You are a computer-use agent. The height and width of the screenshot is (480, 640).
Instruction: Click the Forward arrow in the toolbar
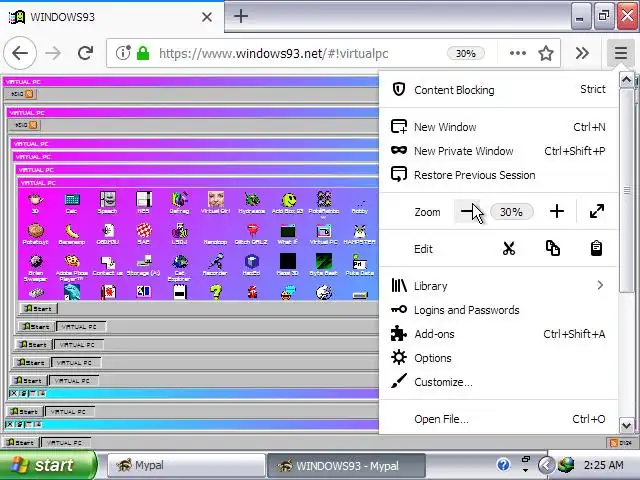53,53
